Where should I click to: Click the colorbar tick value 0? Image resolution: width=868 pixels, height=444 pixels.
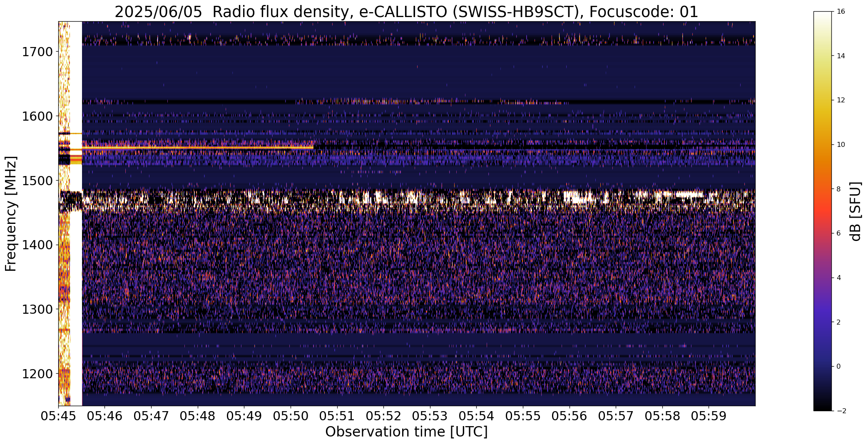point(839,367)
